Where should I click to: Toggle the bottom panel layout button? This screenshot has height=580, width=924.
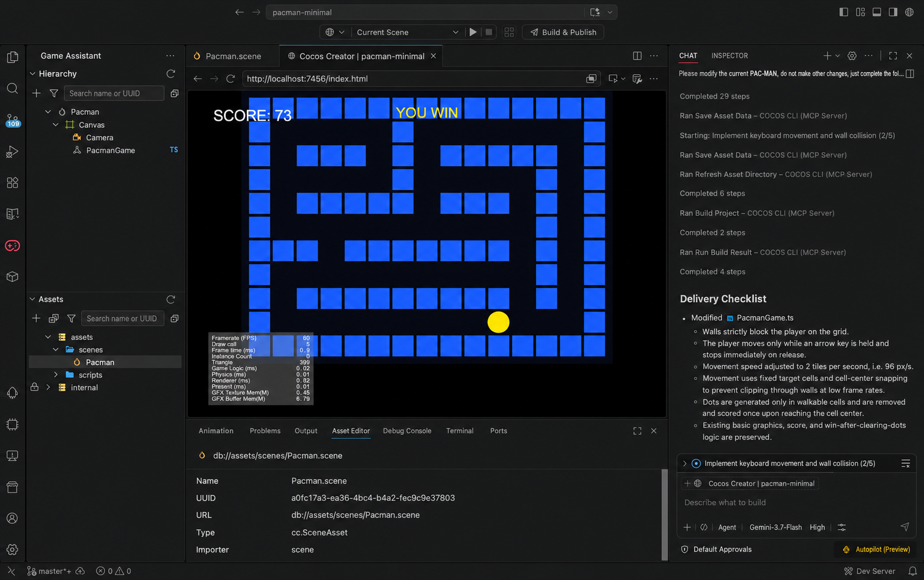point(877,12)
